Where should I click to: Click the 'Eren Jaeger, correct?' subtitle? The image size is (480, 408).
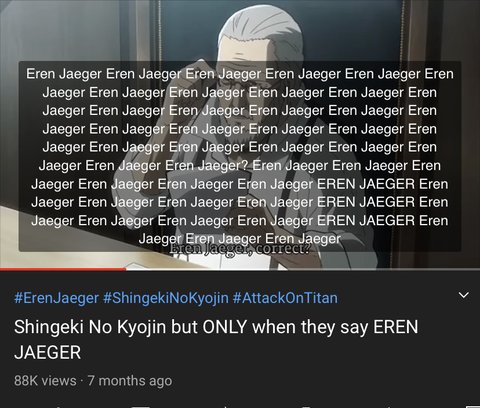click(239, 249)
